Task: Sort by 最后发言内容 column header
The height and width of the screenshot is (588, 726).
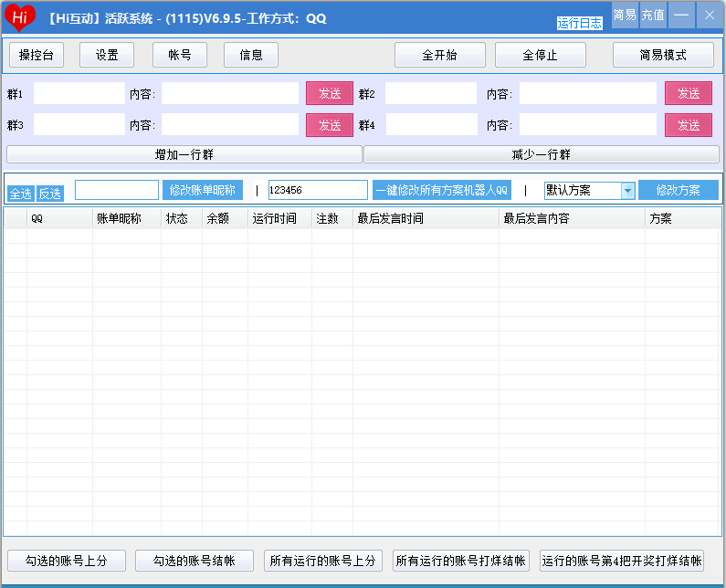Action: pos(572,218)
